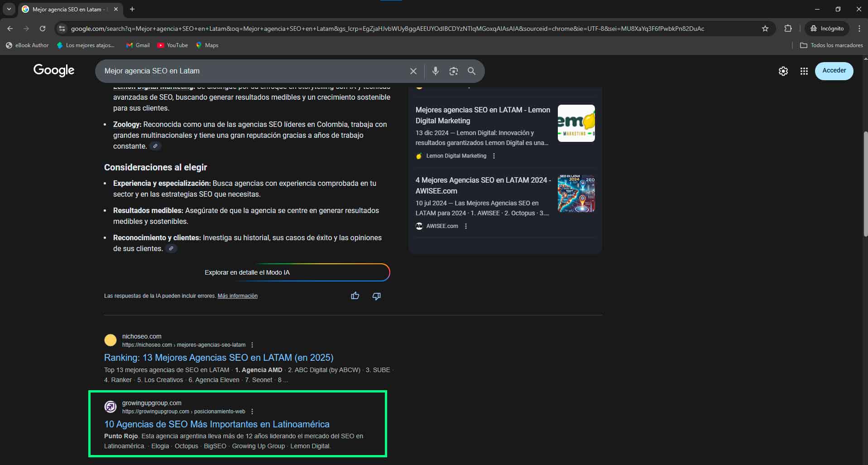
Task: Open the Extensions puzzle icon
Action: click(x=788, y=29)
